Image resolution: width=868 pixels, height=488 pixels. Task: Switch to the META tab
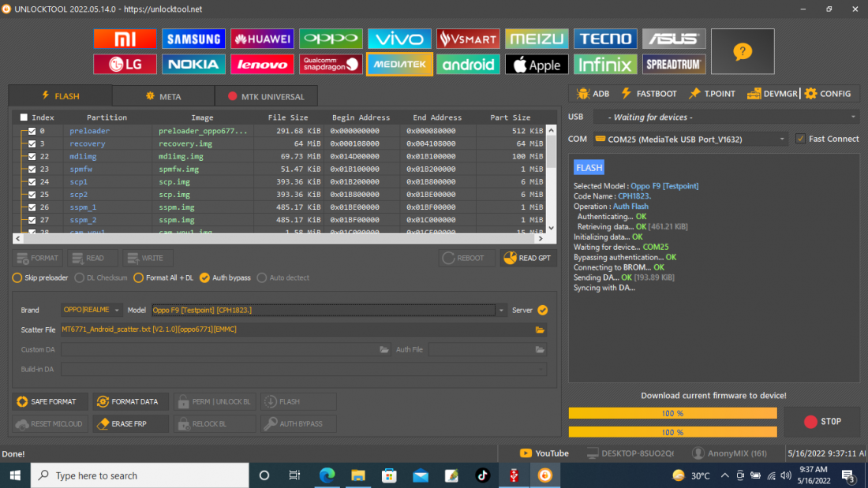tap(163, 96)
